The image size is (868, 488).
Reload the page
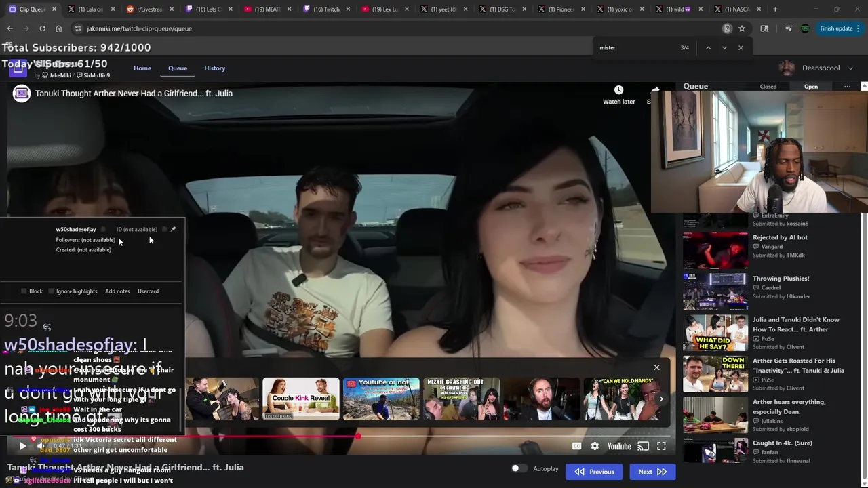coord(42,28)
